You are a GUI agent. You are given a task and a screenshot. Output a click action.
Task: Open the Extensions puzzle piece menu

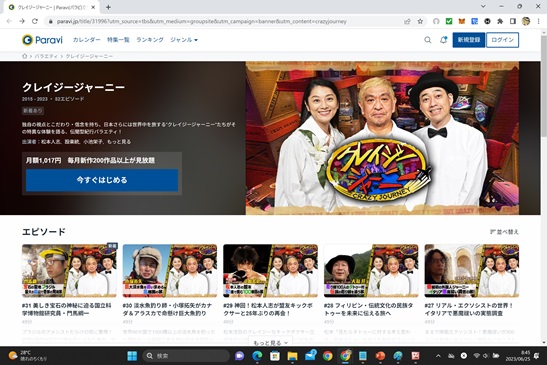pos(500,21)
